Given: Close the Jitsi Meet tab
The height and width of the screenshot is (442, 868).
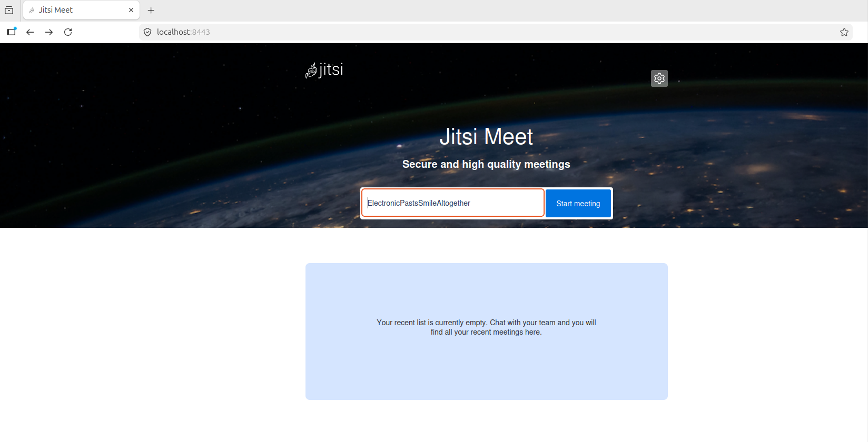Looking at the screenshot, I should [x=131, y=10].
